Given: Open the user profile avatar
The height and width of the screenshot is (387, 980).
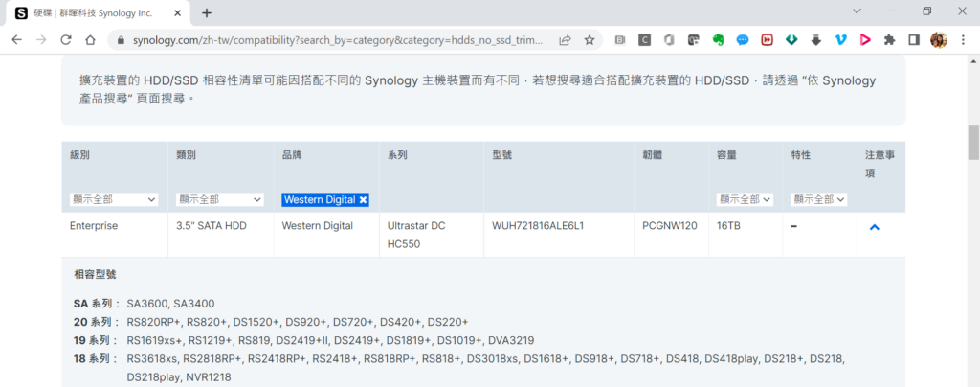Looking at the screenshot, I should [938, 40].
